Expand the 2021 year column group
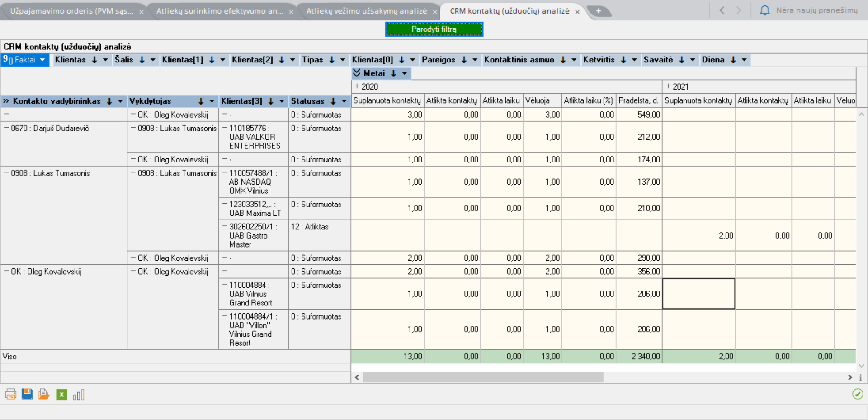The image size is (868, 420). point(668,86)
